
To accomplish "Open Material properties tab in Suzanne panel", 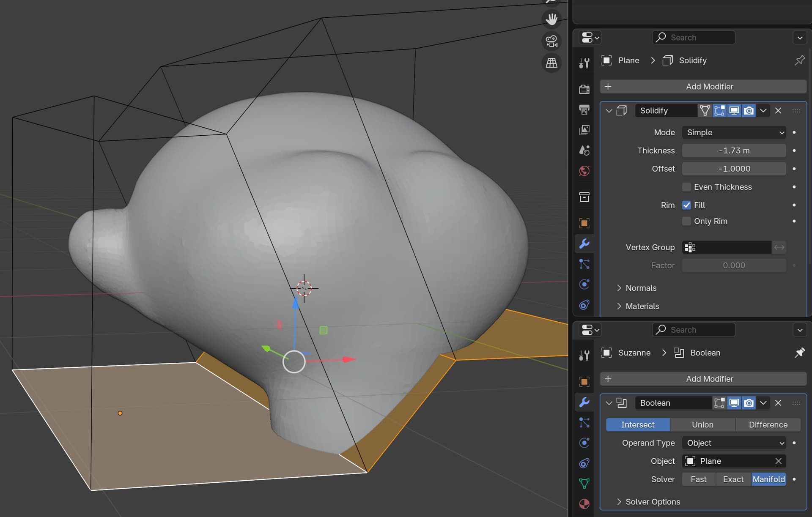I will click(584, 503).
